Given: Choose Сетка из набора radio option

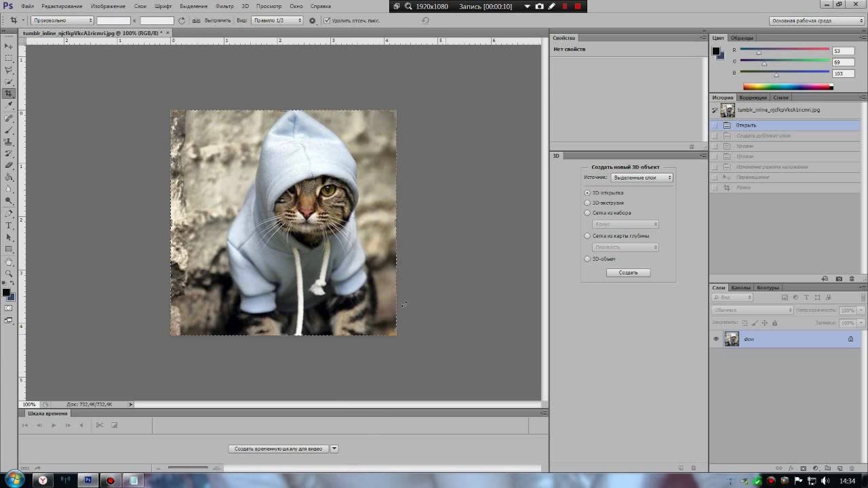Looking at the screenshot, I should [x=587, y=213].
